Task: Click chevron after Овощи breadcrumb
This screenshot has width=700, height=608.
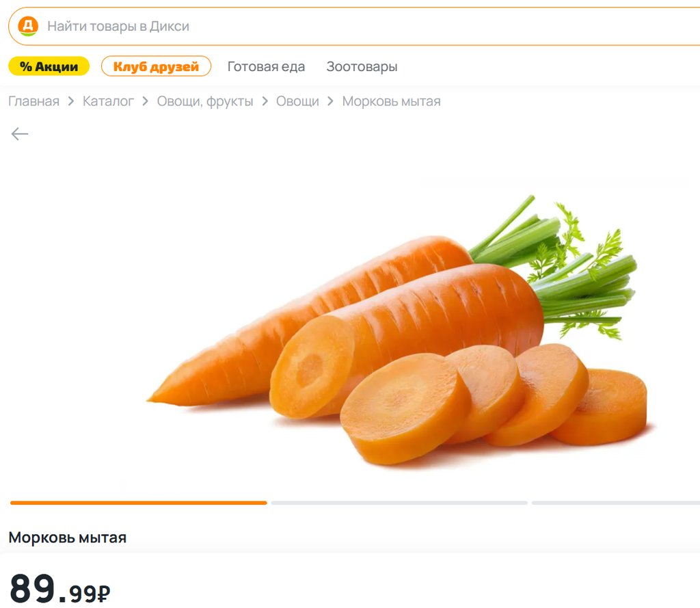Action: pos(330,101)
